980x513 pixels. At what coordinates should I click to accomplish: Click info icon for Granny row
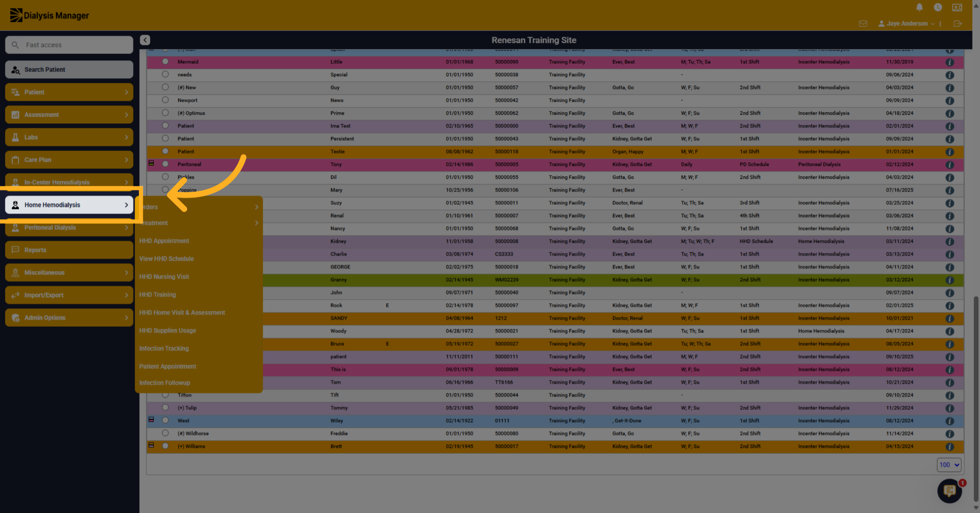[x=950, y=280]
